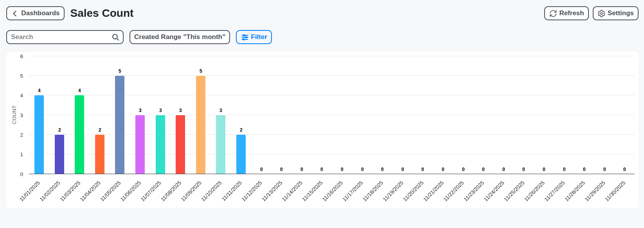Open dashboard Settings
This screenshot has height=228, width=644.
coord(615,13)
